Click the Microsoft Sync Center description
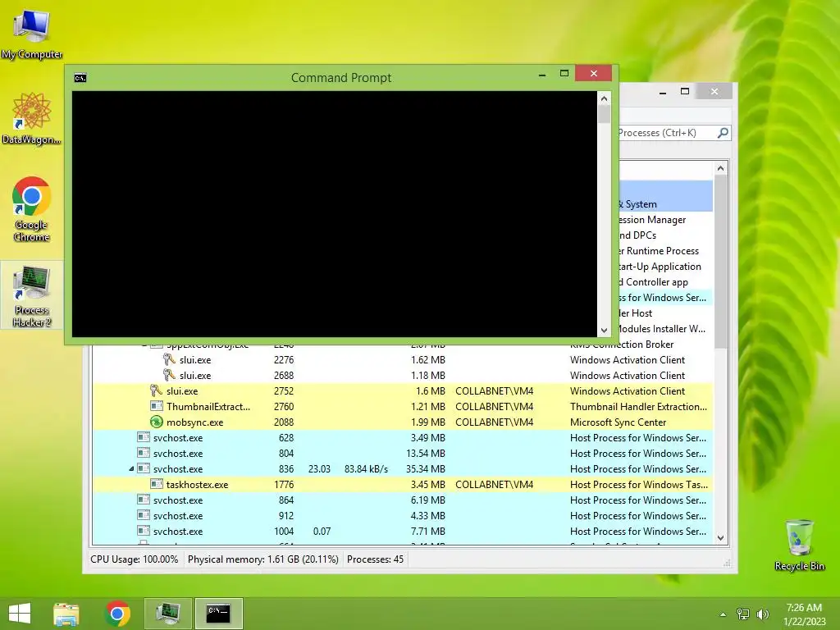 (x=619, y=422)
